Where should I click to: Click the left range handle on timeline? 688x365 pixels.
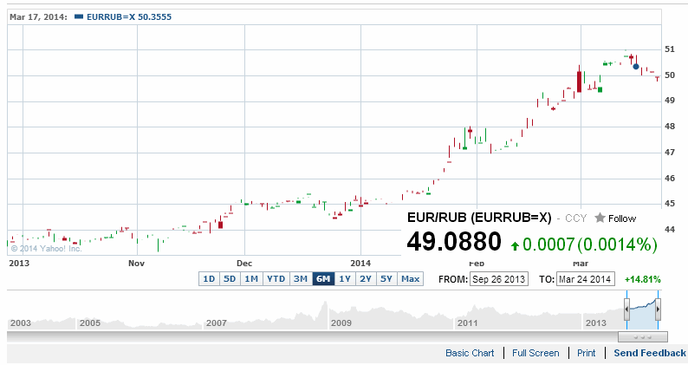[627, 309]
